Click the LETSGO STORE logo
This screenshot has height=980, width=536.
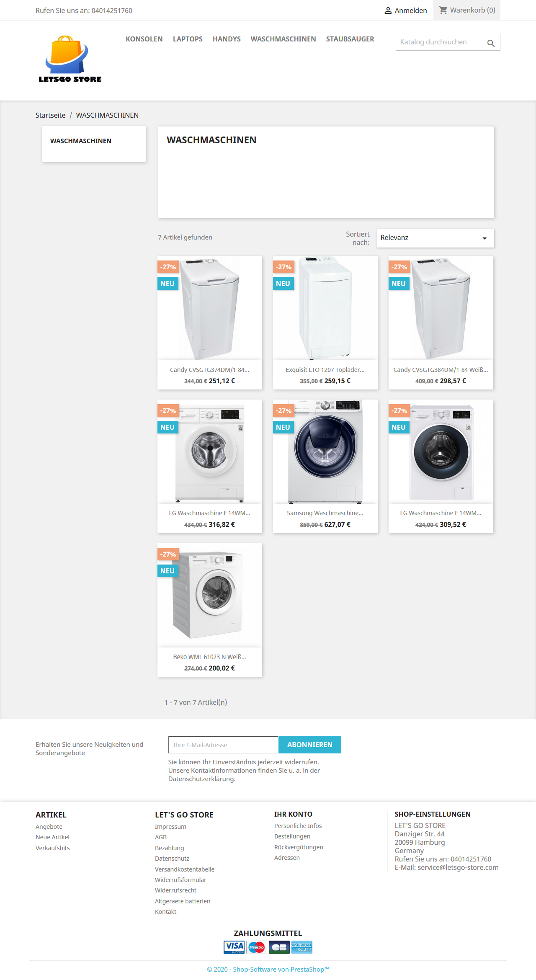tap(70, 59)
